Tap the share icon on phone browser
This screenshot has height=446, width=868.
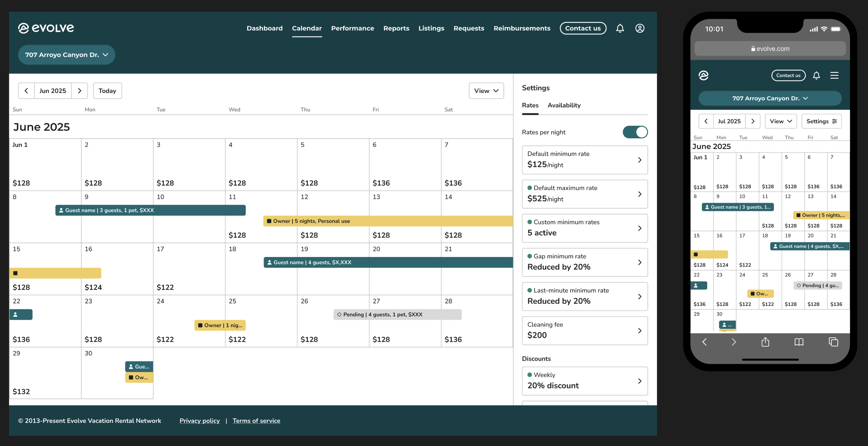(766, 342)
